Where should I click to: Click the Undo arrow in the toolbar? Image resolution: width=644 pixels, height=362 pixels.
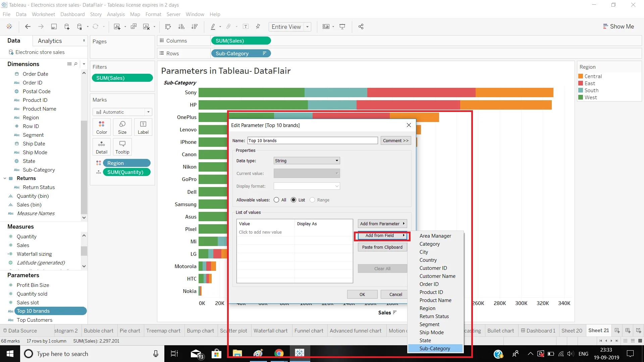click(x=28, y=26)
